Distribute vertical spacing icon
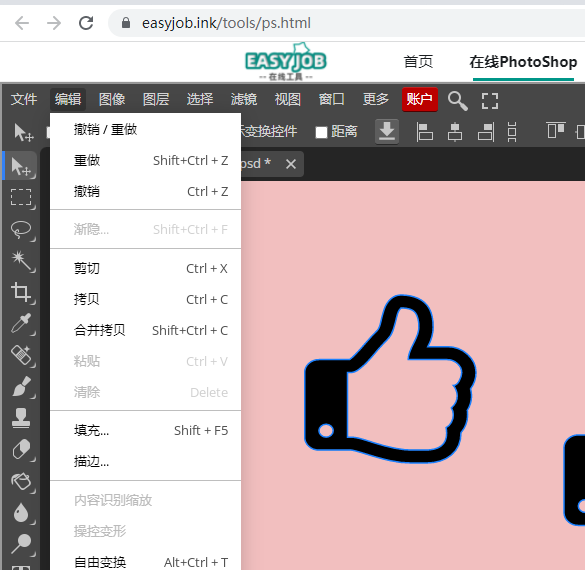 (512, 132)
